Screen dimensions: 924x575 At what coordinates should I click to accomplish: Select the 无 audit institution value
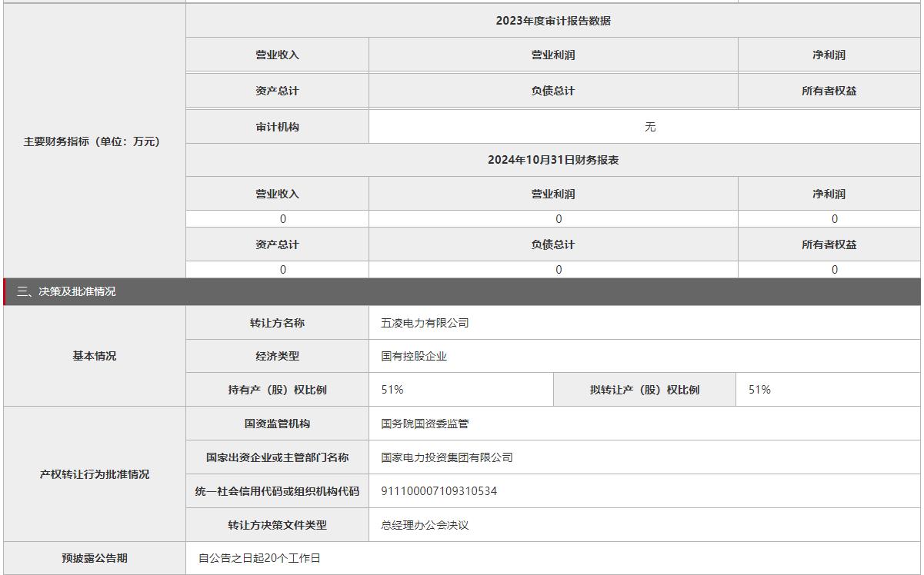pos(649,127)
